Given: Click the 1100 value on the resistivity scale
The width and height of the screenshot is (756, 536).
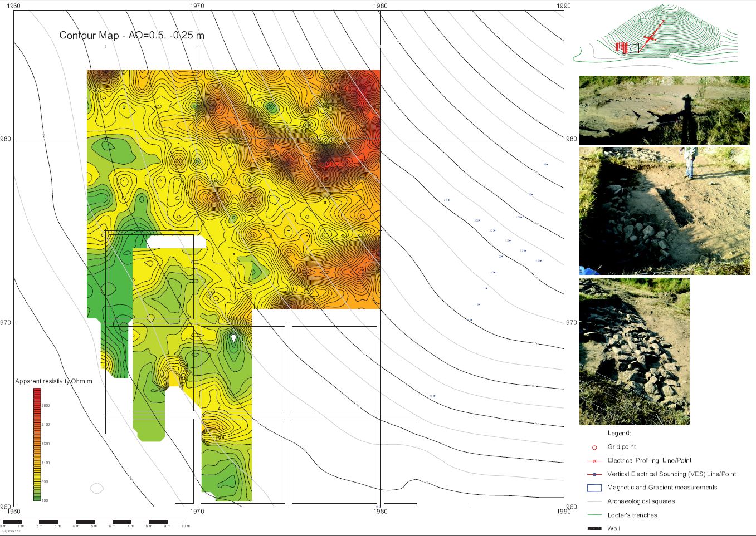Looking at the screenshot, I should (x=46, y=463).
